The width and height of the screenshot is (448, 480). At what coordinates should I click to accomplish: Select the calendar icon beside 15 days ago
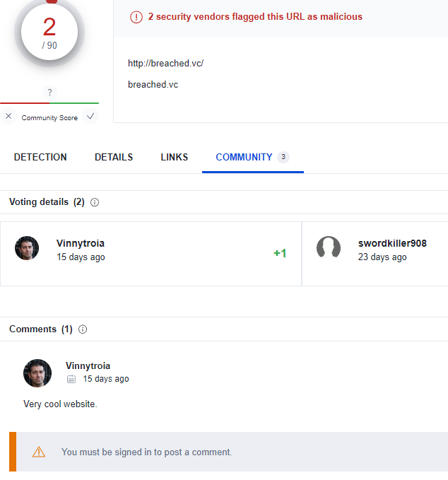(x=71, y=379)
